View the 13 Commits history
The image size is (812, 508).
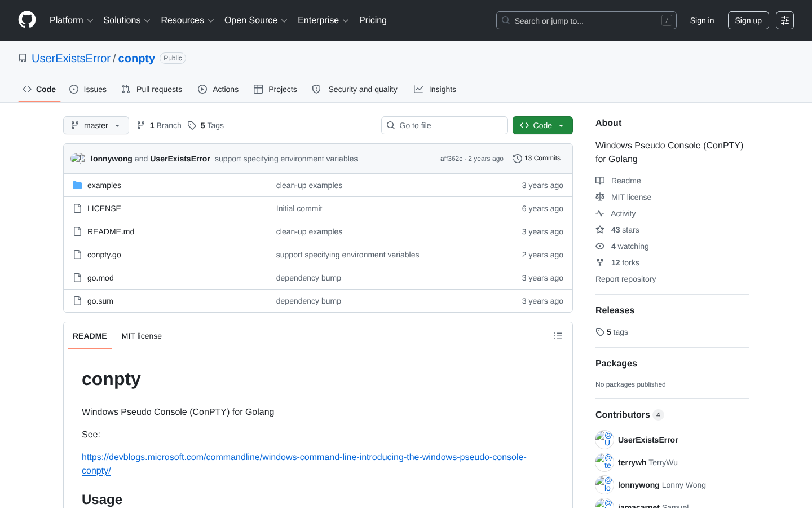click(537, 159)
